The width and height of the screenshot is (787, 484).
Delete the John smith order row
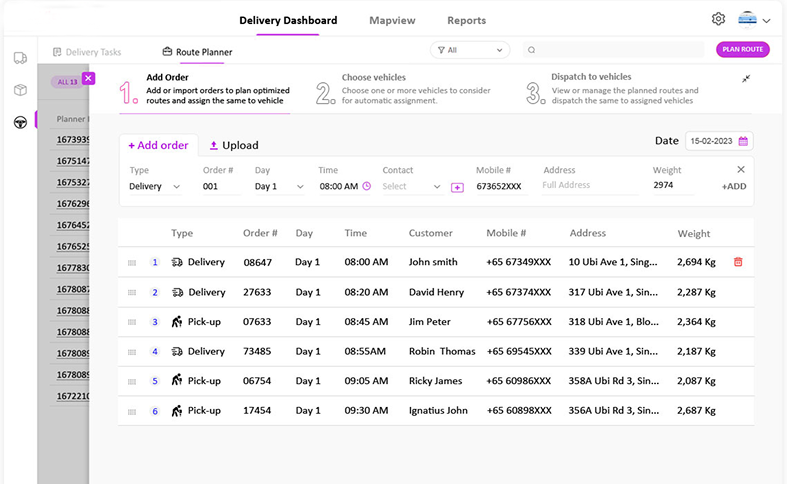point(738,262)
